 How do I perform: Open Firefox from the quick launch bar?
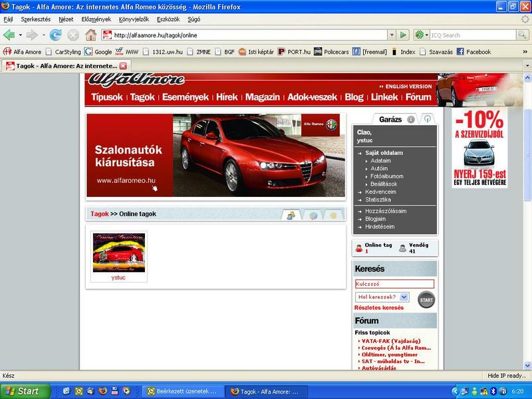(x=103, y=391)
